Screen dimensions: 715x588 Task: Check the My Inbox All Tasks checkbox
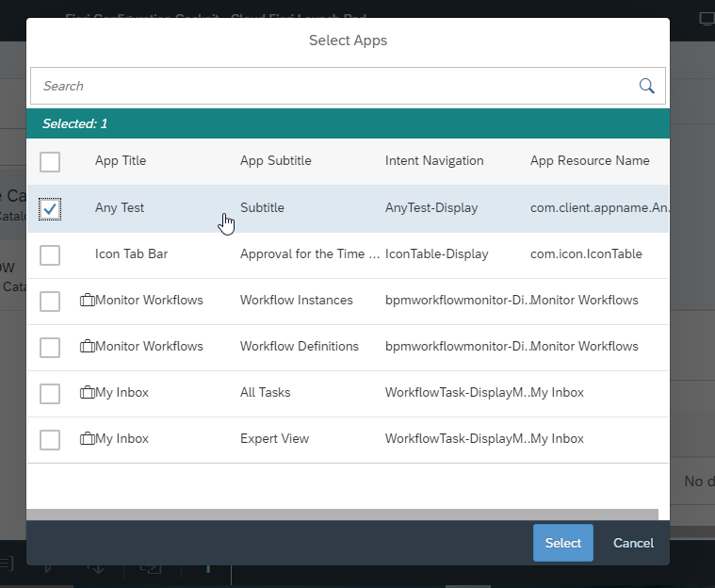coord(50,393)
